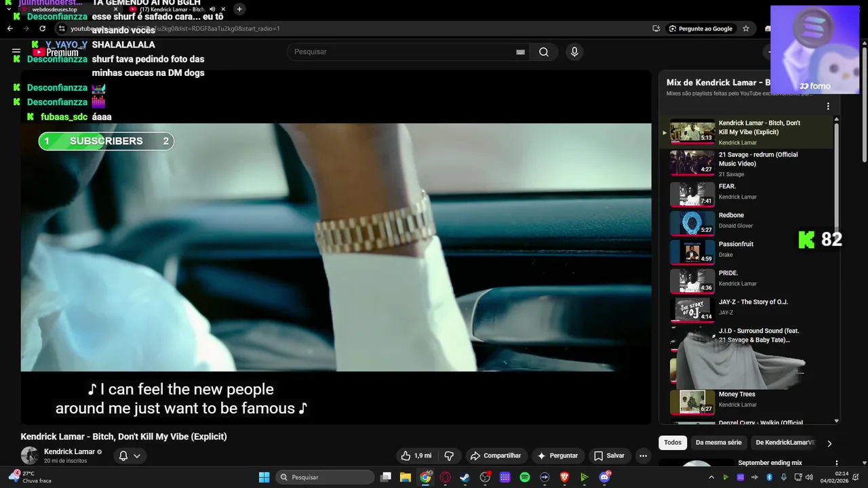Open the tab search dropdown arrow

pyautogui.click(x=8, y=9)
